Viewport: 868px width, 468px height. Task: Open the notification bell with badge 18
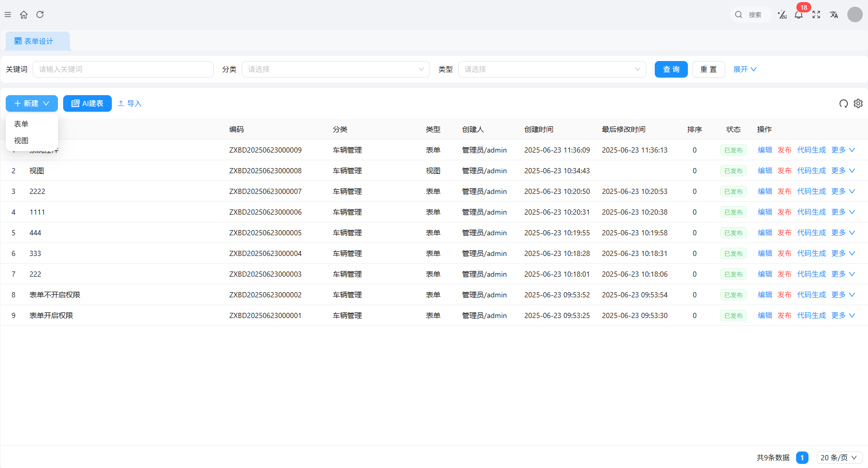799,14
